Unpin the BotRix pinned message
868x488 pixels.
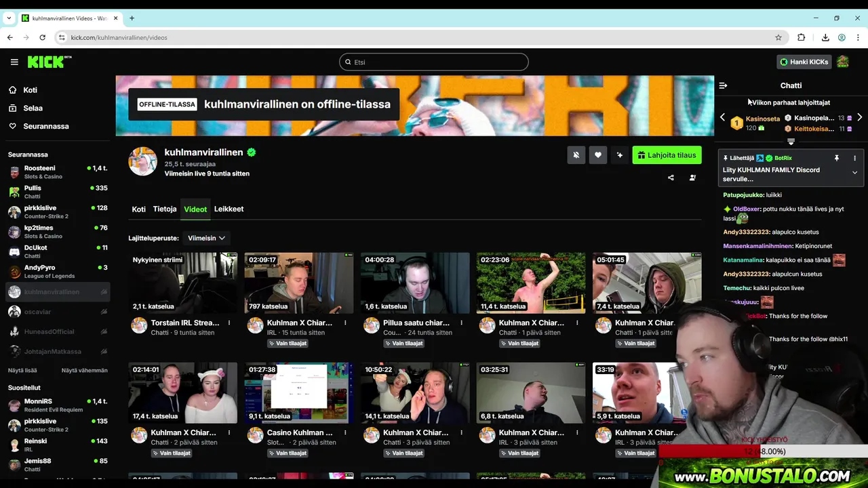click(837, 158)
